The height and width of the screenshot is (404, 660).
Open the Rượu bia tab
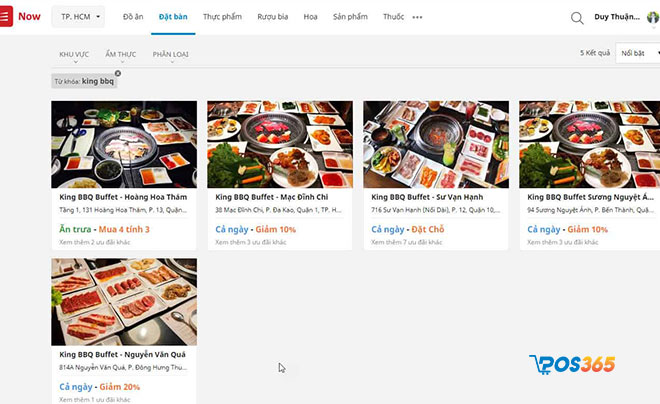[273, 17]
